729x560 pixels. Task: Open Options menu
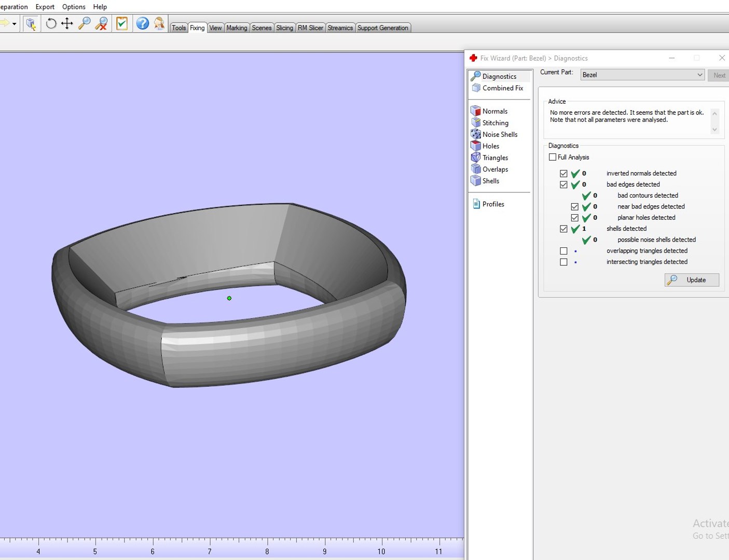[74, 7]
